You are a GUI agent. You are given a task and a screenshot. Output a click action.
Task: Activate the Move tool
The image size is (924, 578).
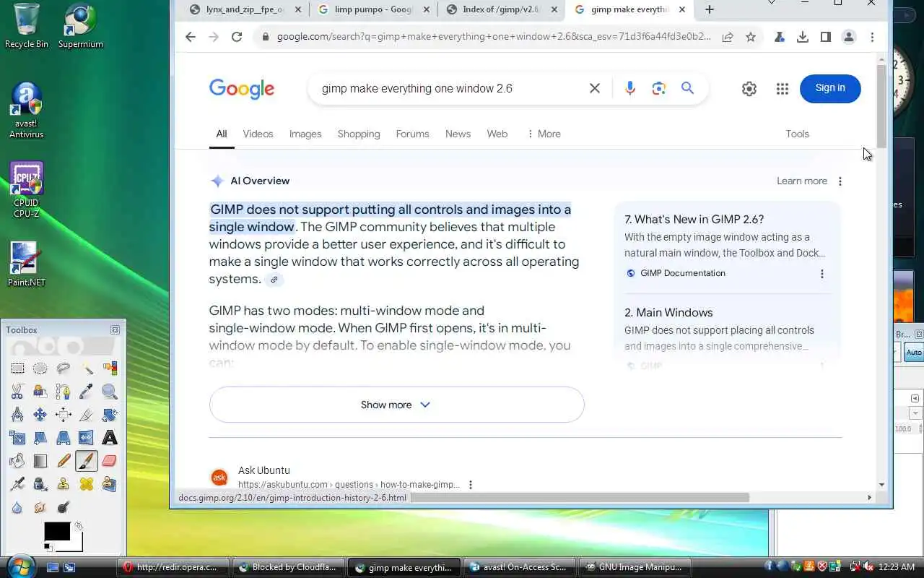point(40,415)
